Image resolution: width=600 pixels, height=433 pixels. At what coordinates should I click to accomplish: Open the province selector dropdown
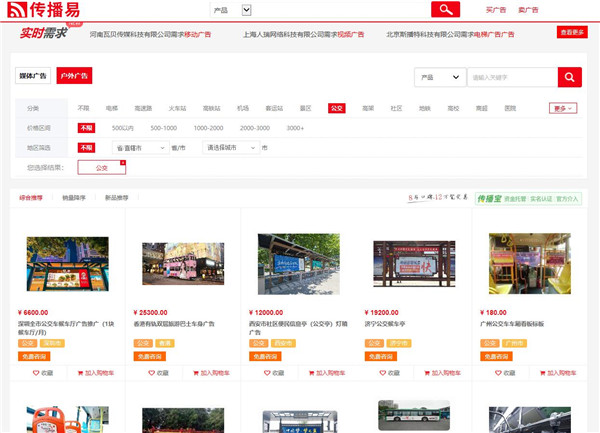click(x=139, y=148)
